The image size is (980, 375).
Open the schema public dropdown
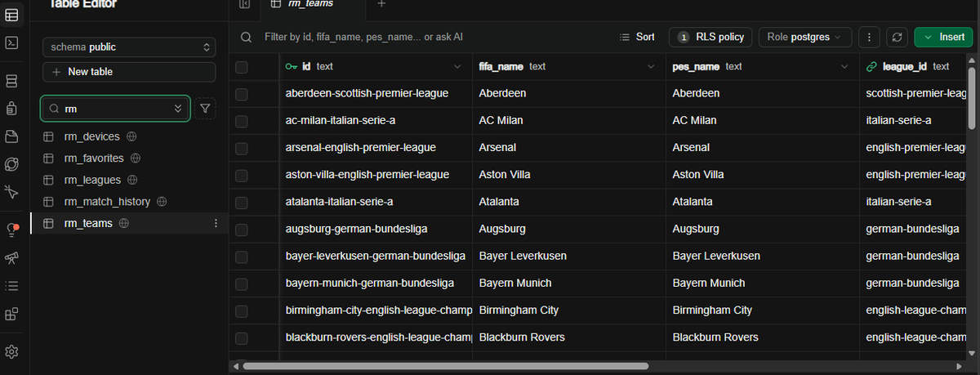(129, 47)
